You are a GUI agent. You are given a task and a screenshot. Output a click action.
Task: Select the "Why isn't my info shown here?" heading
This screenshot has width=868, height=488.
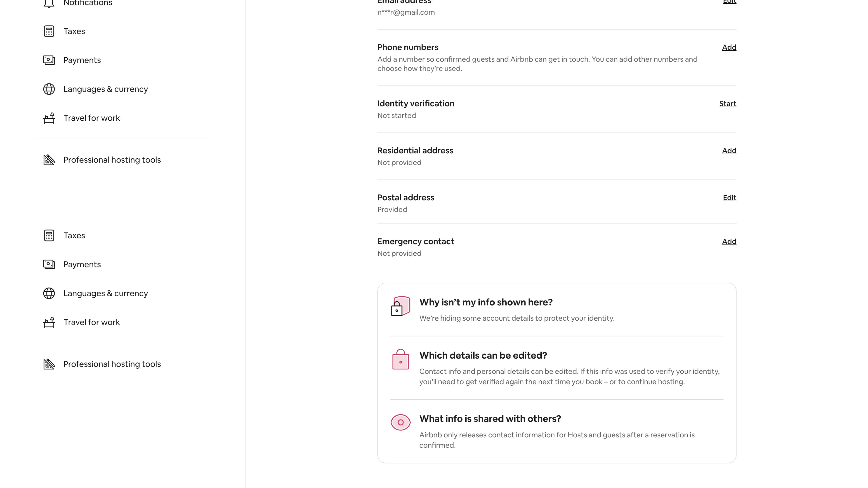486,303
